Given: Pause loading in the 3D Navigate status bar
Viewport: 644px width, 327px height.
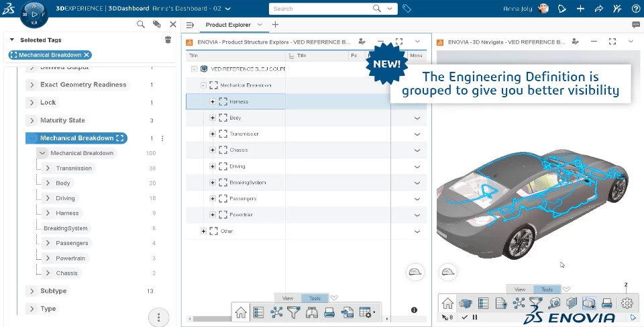Looking at the screenshot, I should [x=475, y=317].
